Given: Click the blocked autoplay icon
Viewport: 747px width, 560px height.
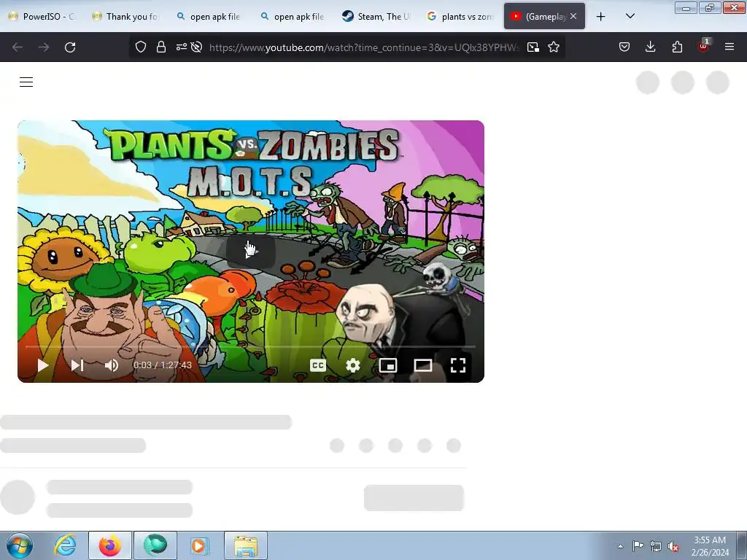Looking at the screenshot, I should coord(196,47).
